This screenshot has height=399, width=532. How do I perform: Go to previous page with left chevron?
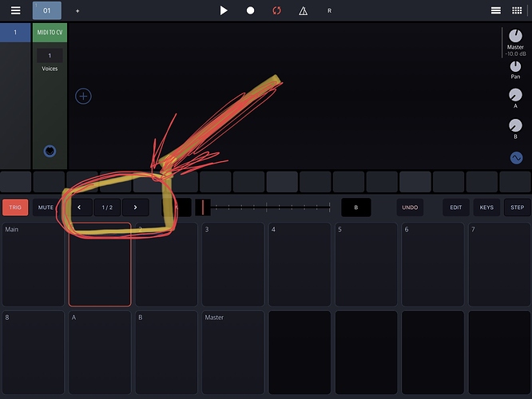pos(79,207)
